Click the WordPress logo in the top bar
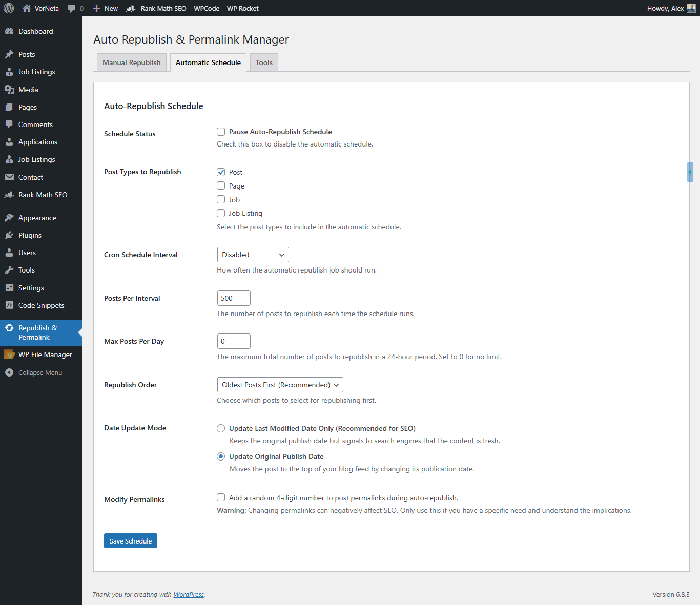The width and height of the screenshot is (700, 606). click(x=8, y=8)
